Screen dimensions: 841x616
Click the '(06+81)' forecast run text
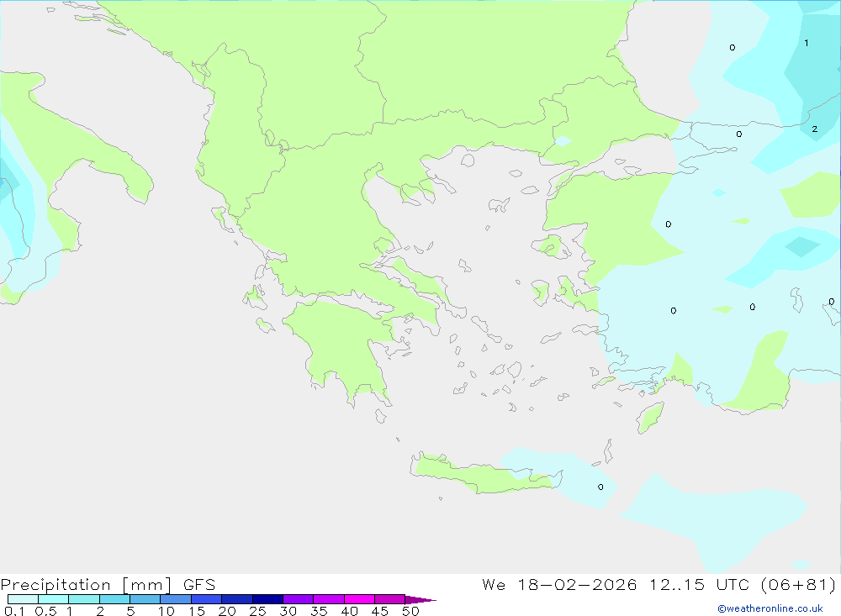pos(799,584)
